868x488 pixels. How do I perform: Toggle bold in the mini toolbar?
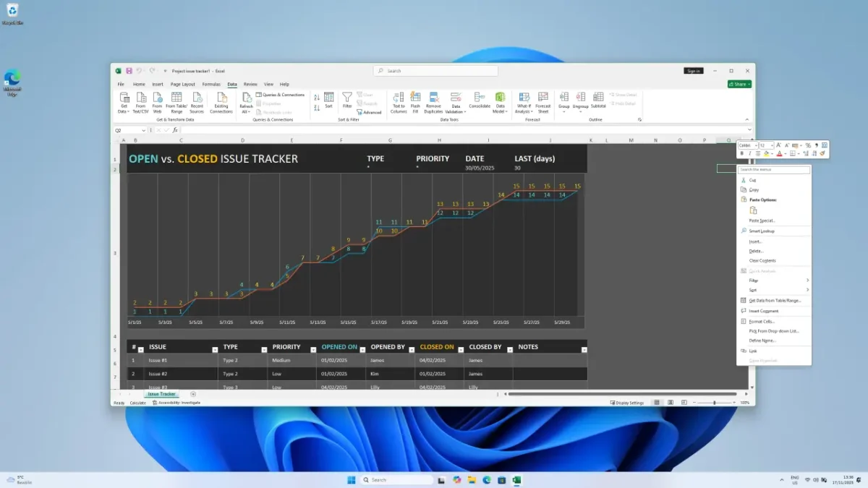[741, 153]
